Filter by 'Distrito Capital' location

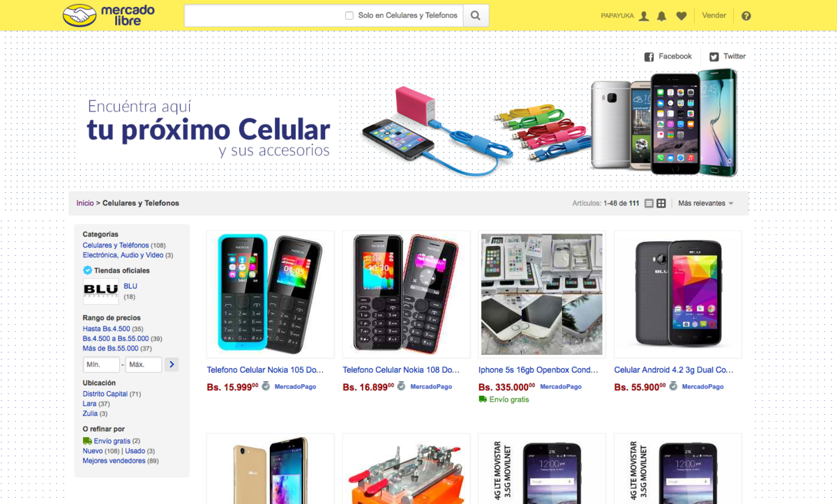105,394
